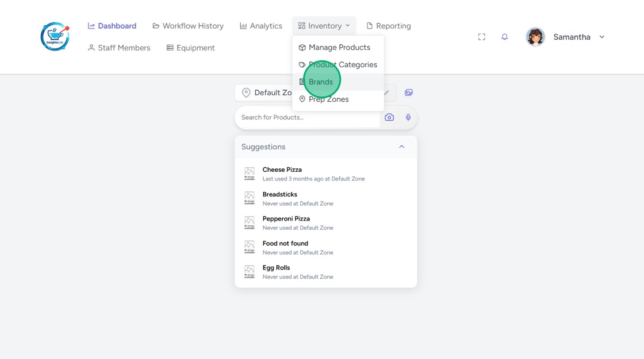Image resolution: width=644 pixels, height=359 pixels.
Task: Click the Cheese Pizza placeholder image
Action: click(x=250, y=174)
